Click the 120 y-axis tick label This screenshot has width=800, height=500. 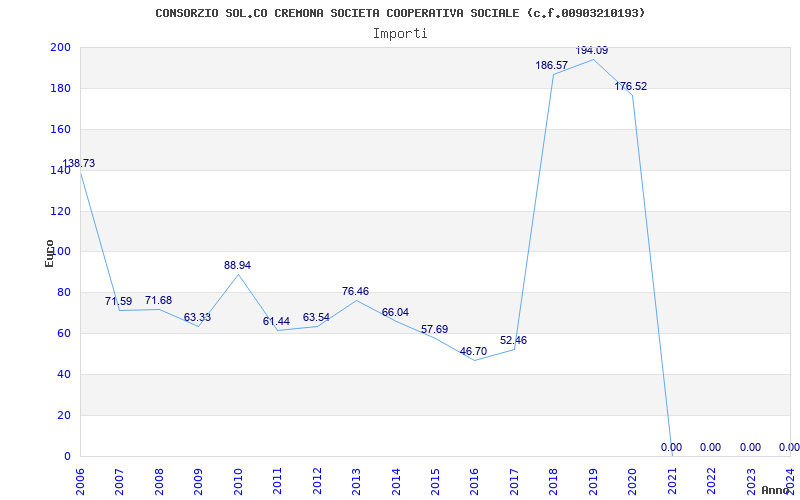[x=60, y=211]
